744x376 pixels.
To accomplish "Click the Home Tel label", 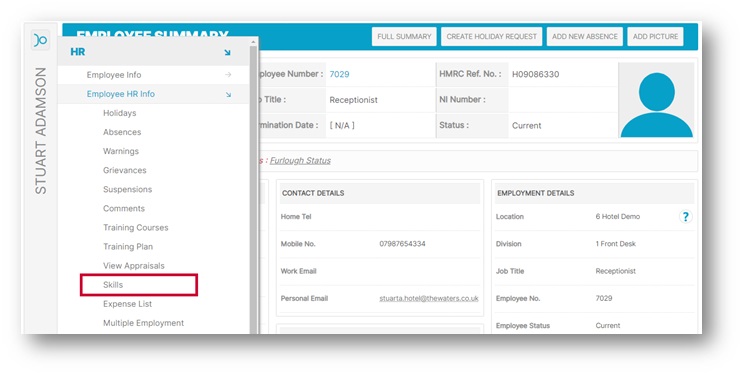I will pos(296,216).
